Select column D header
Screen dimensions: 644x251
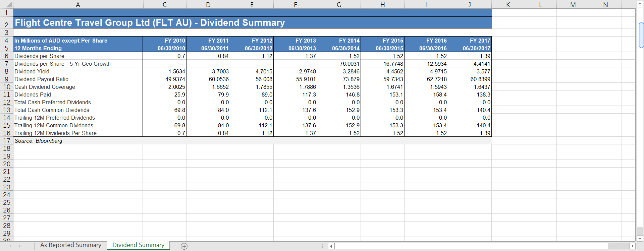[x=208, y=5]
